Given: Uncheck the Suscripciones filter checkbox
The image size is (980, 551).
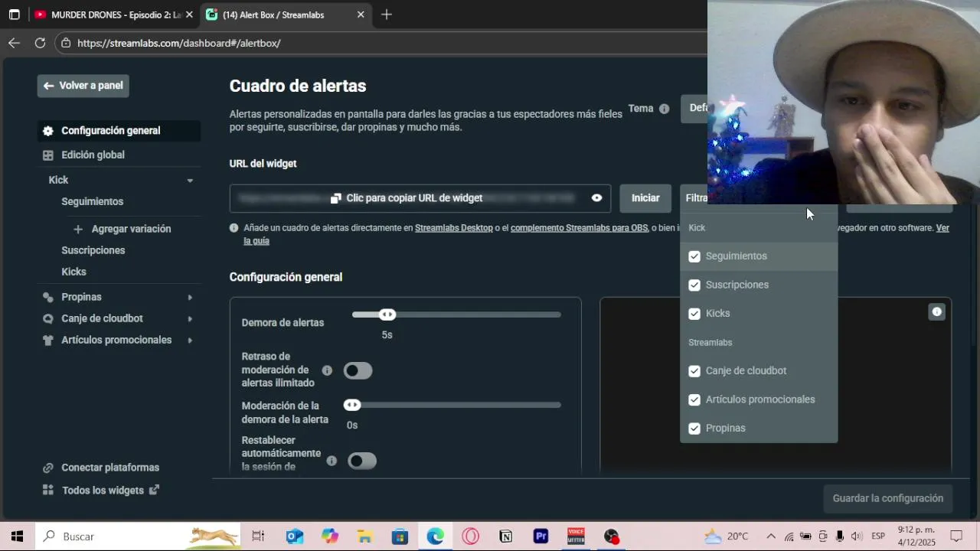Looking at the screenshot, I should click(x=694, y=285).
